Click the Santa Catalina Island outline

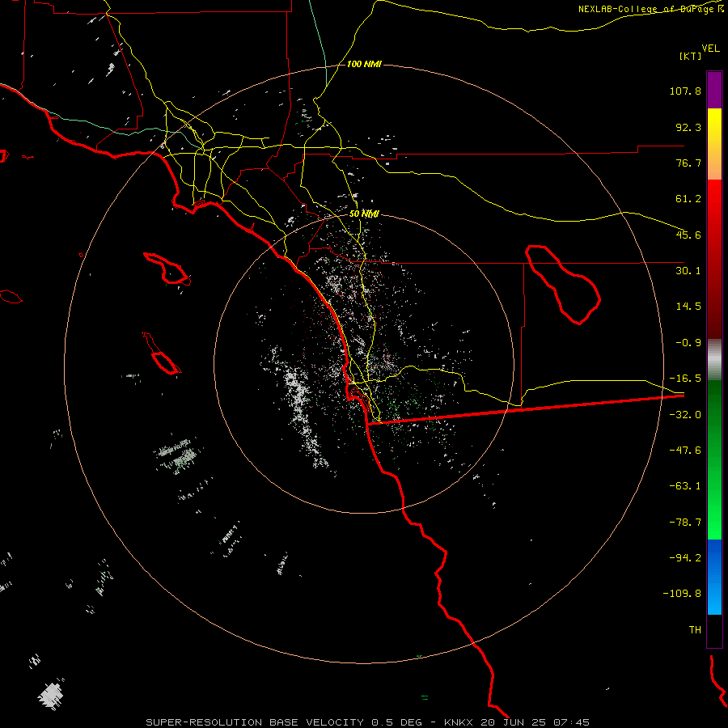tap(167, 269)
